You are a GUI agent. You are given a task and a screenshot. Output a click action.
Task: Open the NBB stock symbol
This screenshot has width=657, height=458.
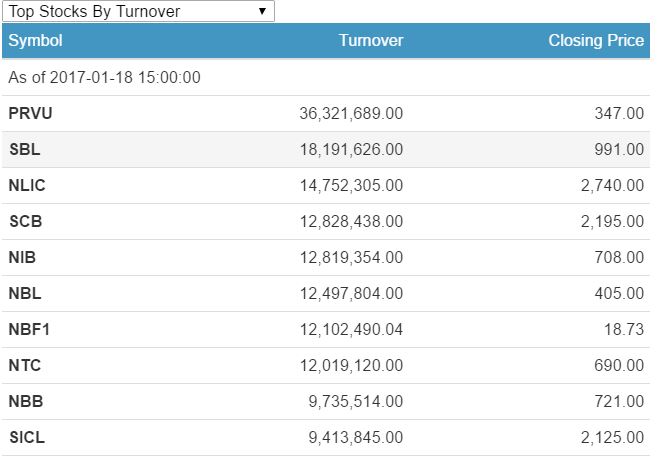(26, 402)
